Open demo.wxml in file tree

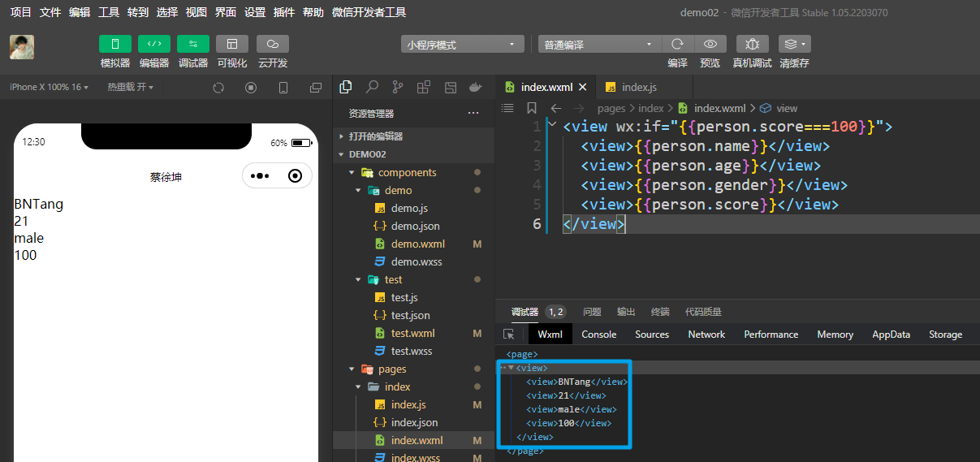click(x=417, y=244)
